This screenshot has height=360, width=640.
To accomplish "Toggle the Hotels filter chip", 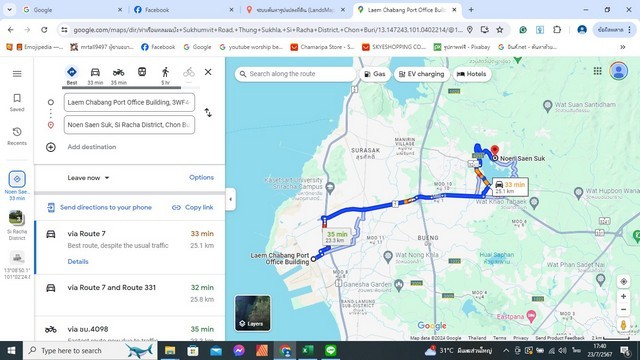I will 471,74.
